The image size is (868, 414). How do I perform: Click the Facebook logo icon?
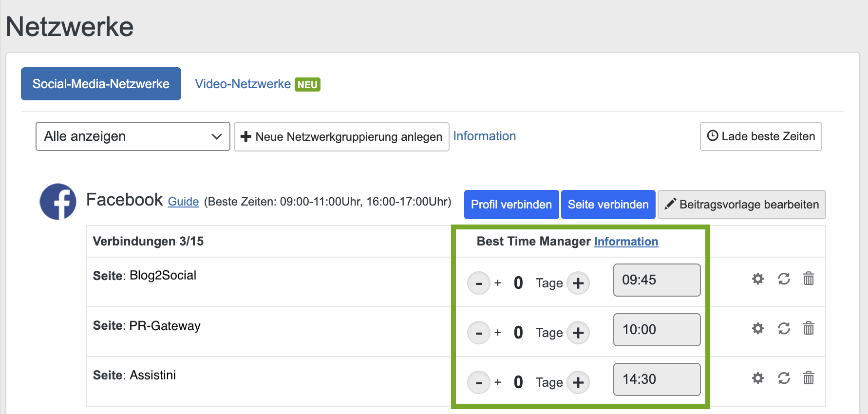point(58,202)
